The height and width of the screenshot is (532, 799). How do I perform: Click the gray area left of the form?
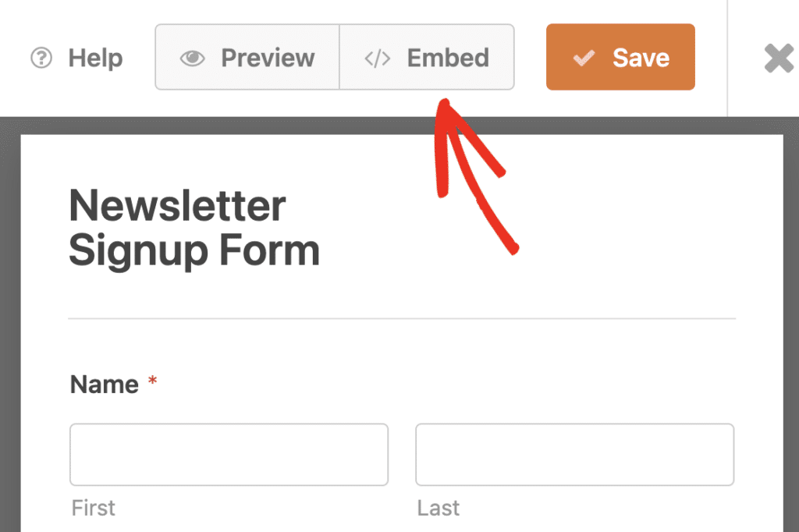(9, 328)
